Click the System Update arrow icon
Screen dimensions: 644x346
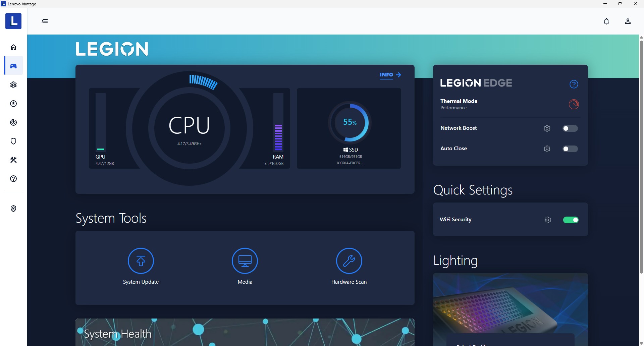tap(141, 261)
